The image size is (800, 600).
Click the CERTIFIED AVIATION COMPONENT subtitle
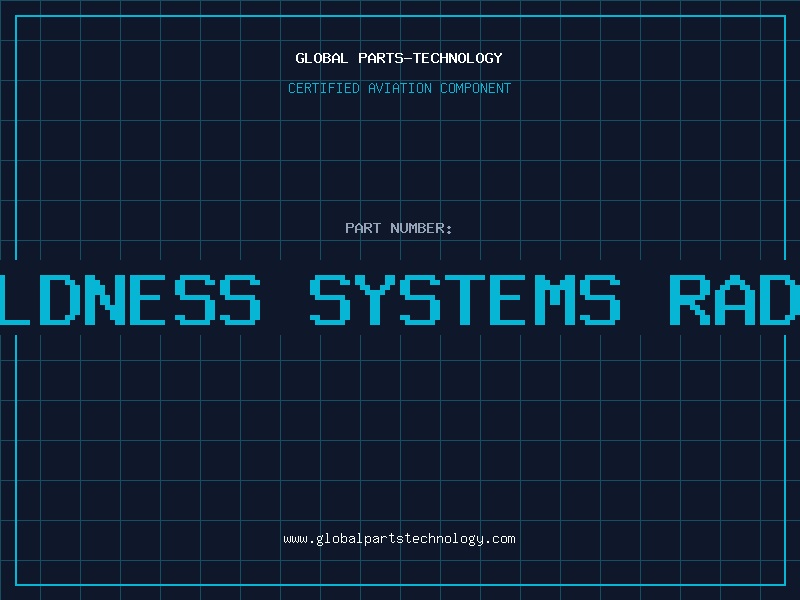(x=399, y=88)
